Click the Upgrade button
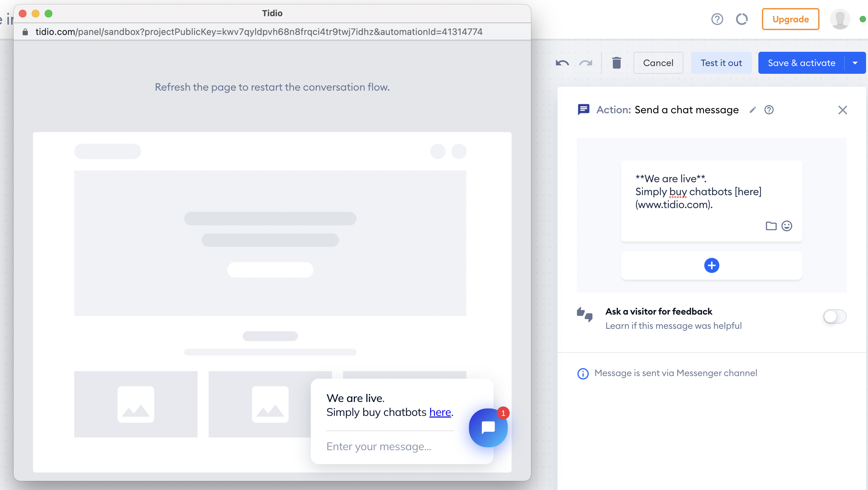This screenshot has width=868, height=490. coord(790,19)
